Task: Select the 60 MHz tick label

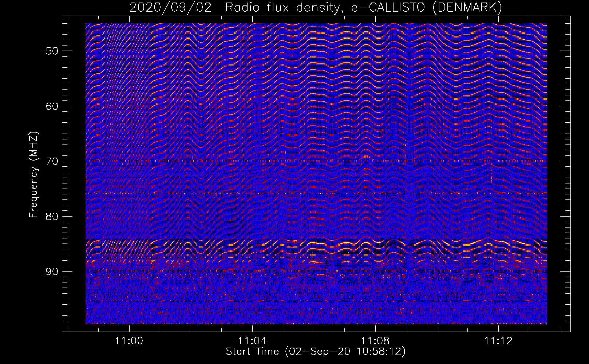Action: (x=52, y=106)
